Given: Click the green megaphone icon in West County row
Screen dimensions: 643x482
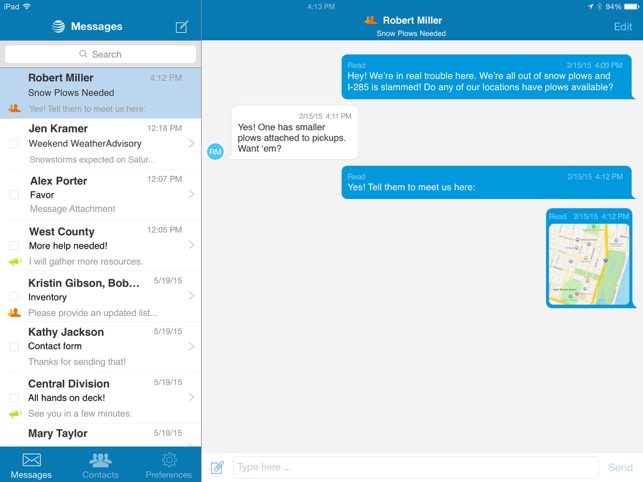Looking at the screenshot, I should 15,261.
